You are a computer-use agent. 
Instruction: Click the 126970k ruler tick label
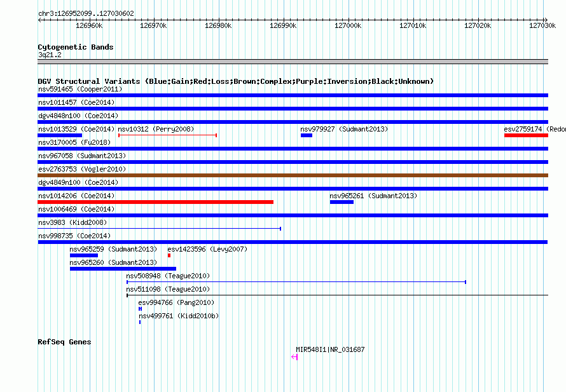click(x=153, y=25)
